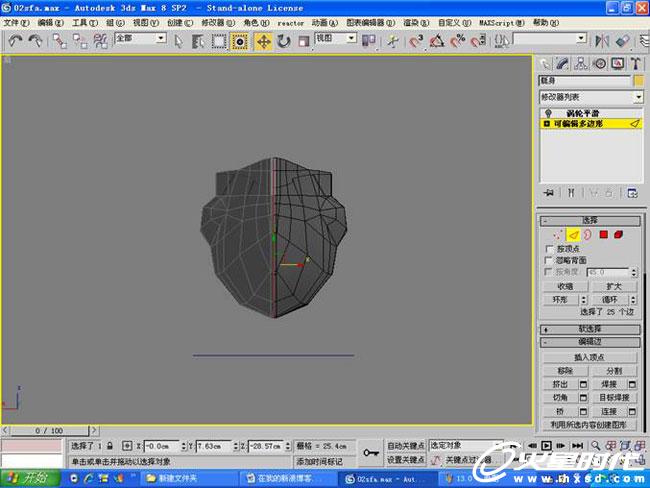Open the 修改器 menu
This screenshot has width=650, height=488.
tap(218, 23)
